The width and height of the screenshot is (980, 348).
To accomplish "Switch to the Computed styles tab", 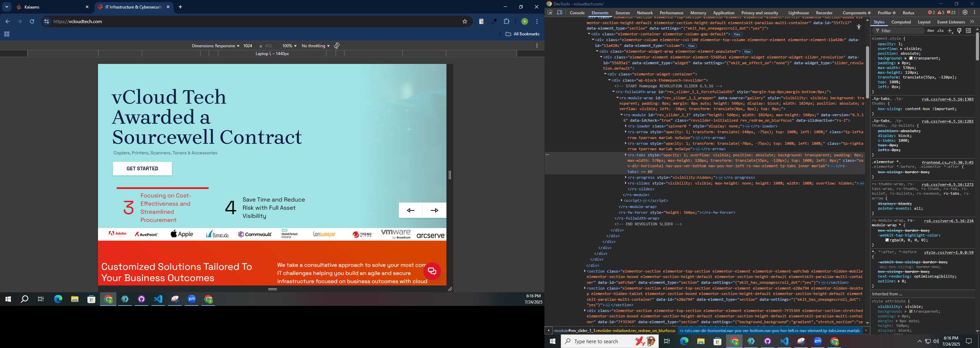I will [x=901, y=22].
